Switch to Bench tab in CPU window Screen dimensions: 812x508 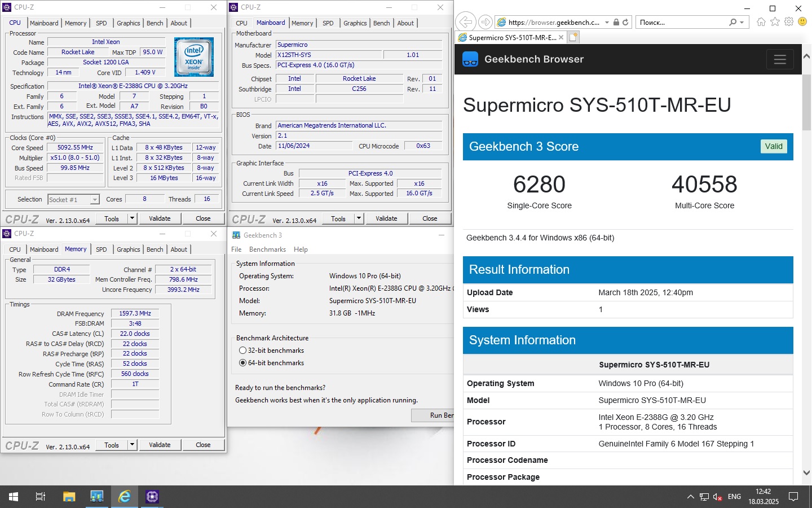[155, 23]
